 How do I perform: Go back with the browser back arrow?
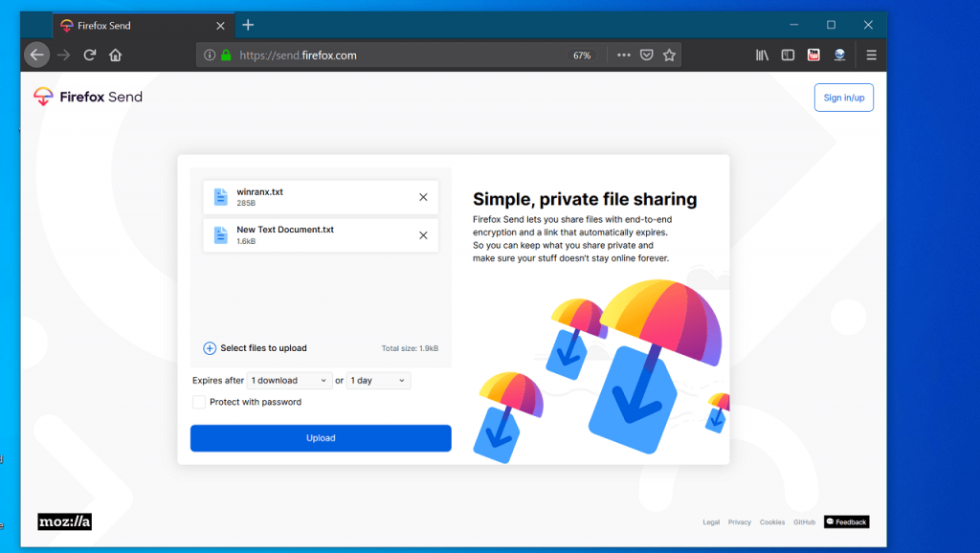click(x=37, y=55)
